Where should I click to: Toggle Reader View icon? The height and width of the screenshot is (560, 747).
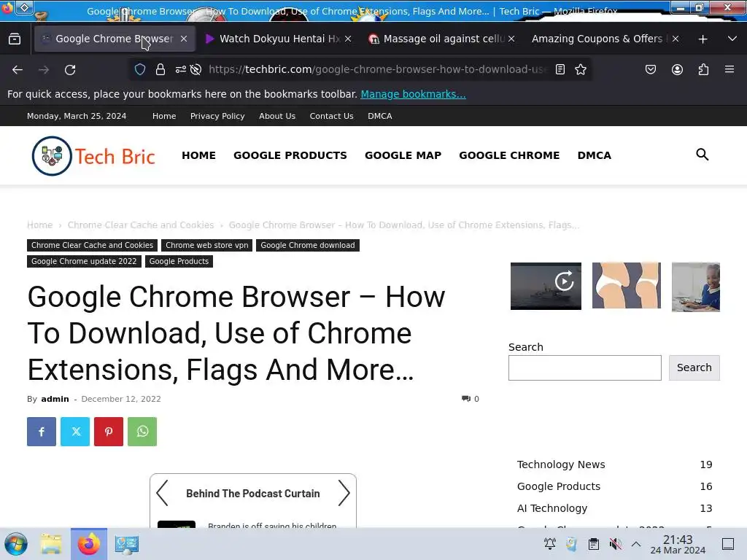tap(560, 69)
